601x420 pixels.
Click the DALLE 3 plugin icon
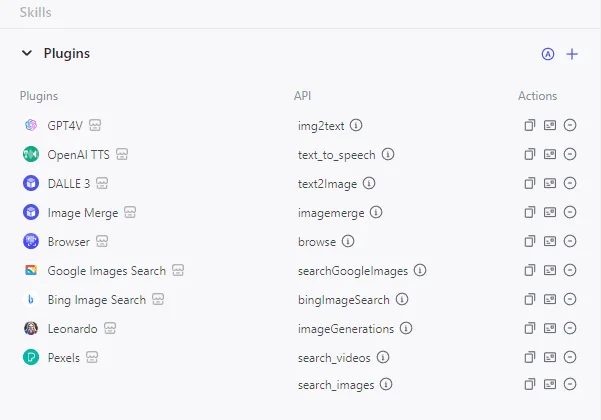31,183
